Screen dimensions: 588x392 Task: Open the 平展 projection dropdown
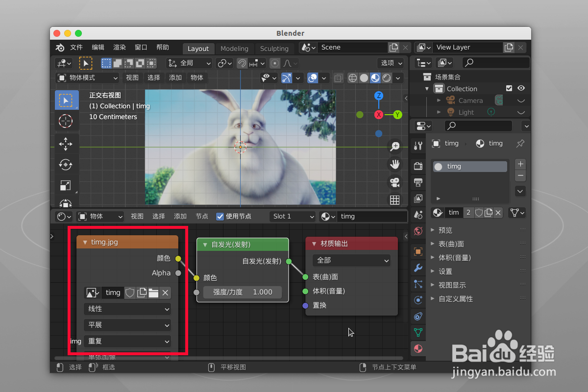pyautogui.click(x=127, y=325)
